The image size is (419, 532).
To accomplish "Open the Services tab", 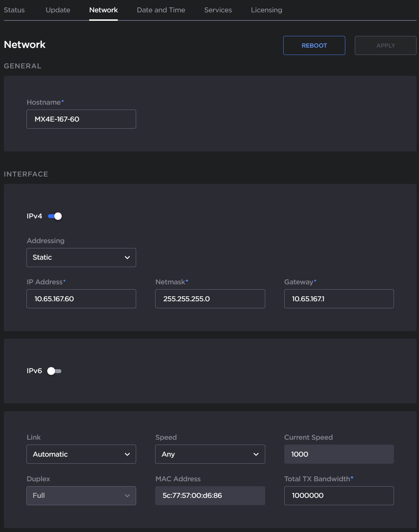I will coord(218,10).
